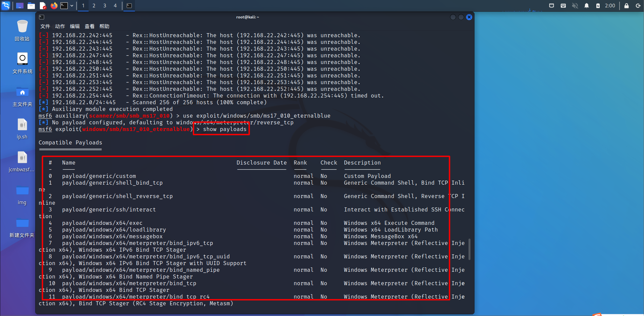The image size is (644, 316).
Task: Select the img folder desktop icon
Action: (22, 195)
